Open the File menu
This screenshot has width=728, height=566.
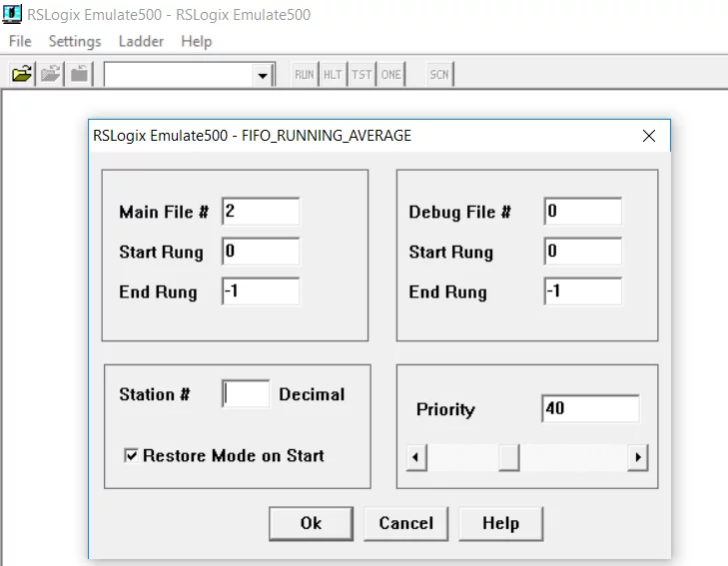click(20, 41)
